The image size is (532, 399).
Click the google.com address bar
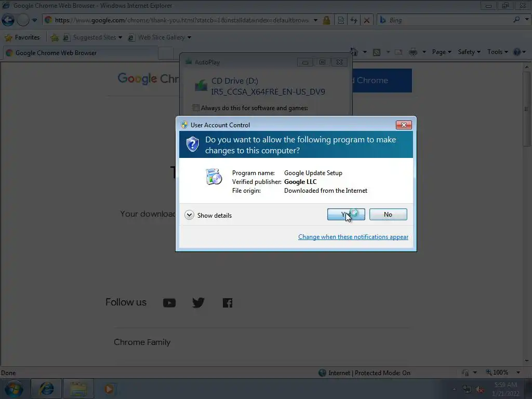click(181, 20)
